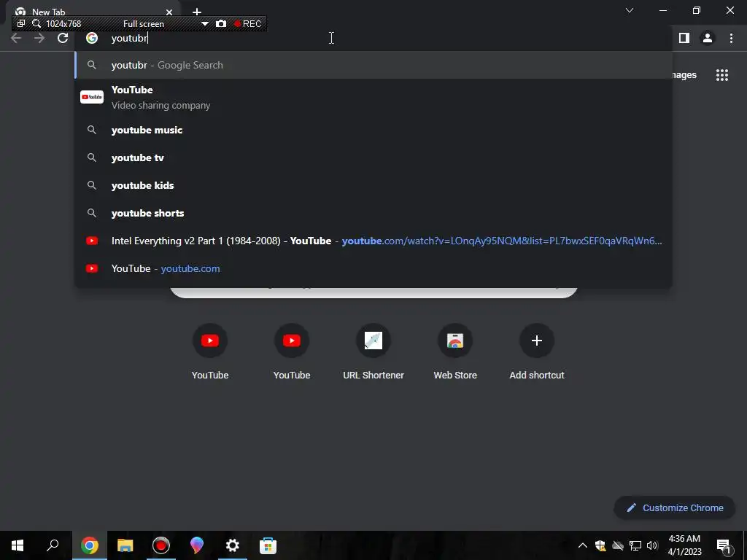Click the Customize Chrome button
This screenshot has height=560, width=747.
click(x=675, y=507)
